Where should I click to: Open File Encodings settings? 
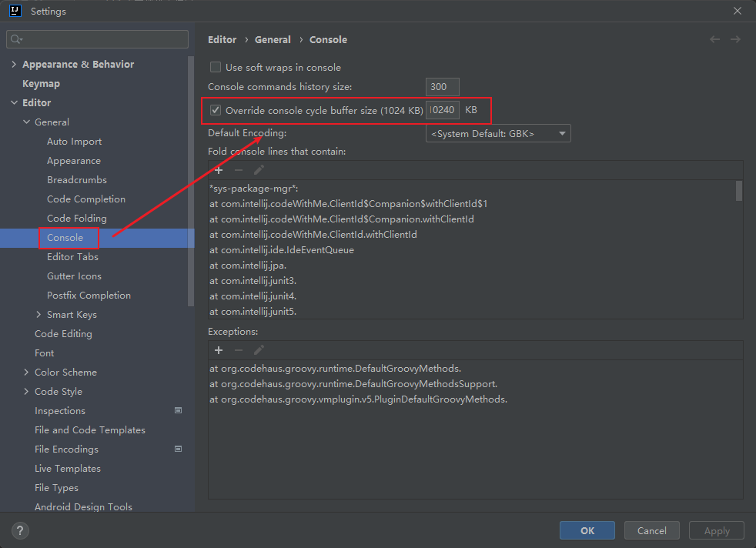pyautogui.click(x=66, y=449)
